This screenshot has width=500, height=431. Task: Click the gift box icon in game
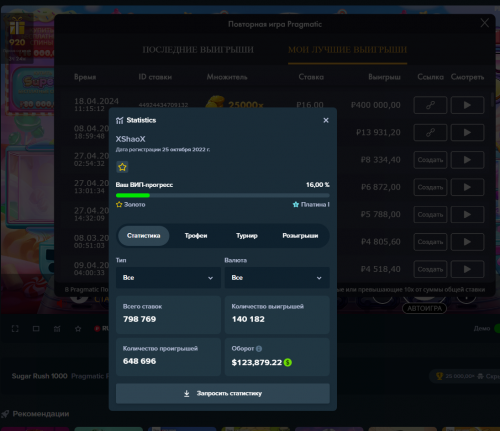tap(17, 27)
